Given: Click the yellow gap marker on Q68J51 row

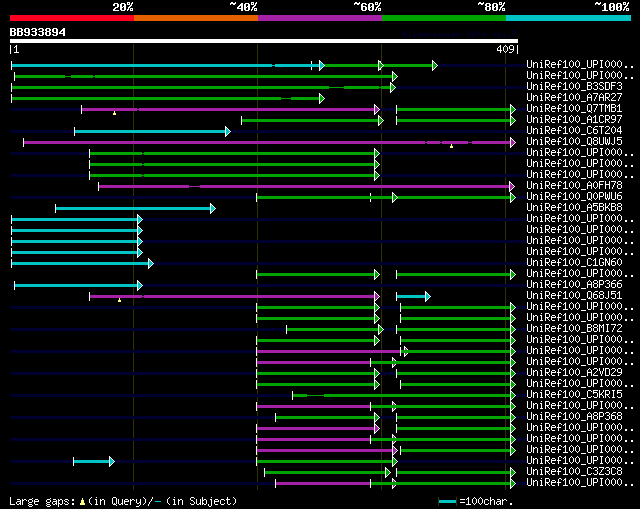Looking at the screenshot, I should [120, 300].
